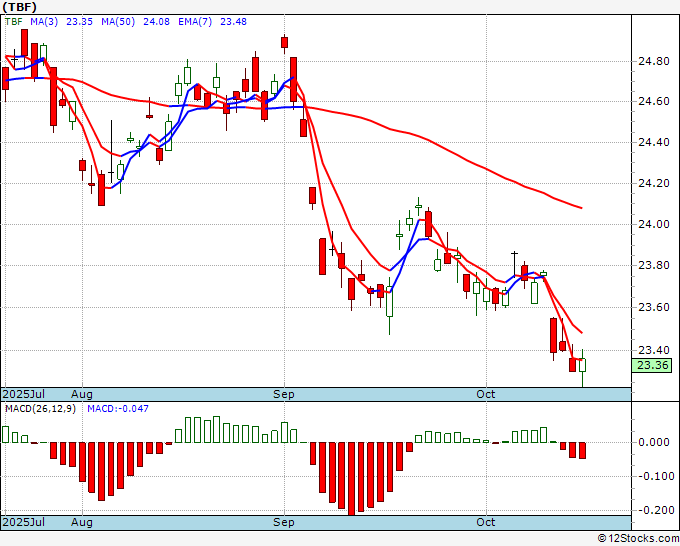This screenshot has width=680, height=546.
Task: Click the last green candlestick on the chart
Action: click(582, 365)
